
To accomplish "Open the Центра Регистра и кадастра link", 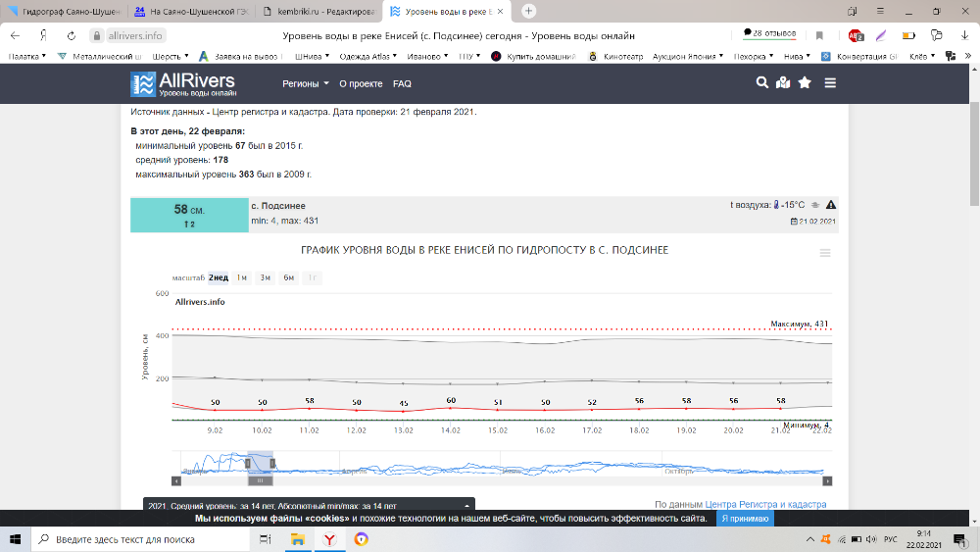I will tap(765, 504).
